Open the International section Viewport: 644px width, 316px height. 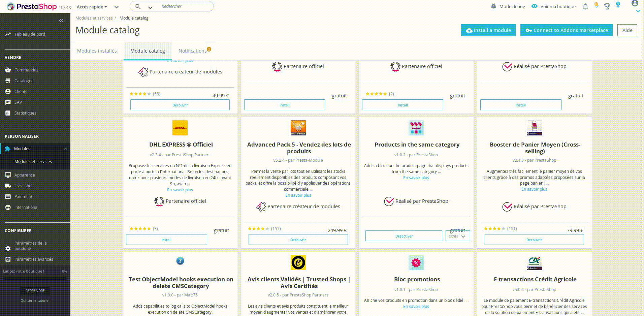coord(26,207)
